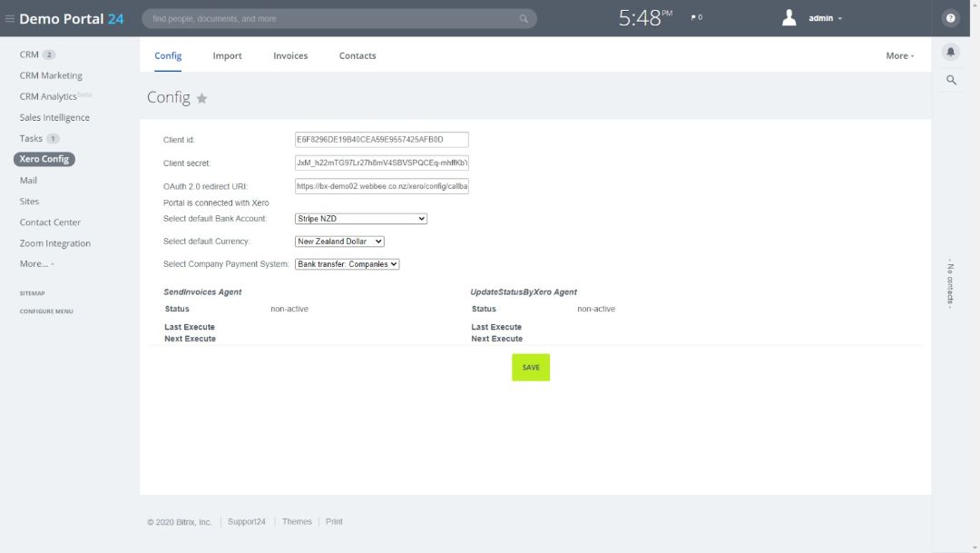980x553 pixels.
Task: Open the Support24 footer link
Action: [246, 522]
